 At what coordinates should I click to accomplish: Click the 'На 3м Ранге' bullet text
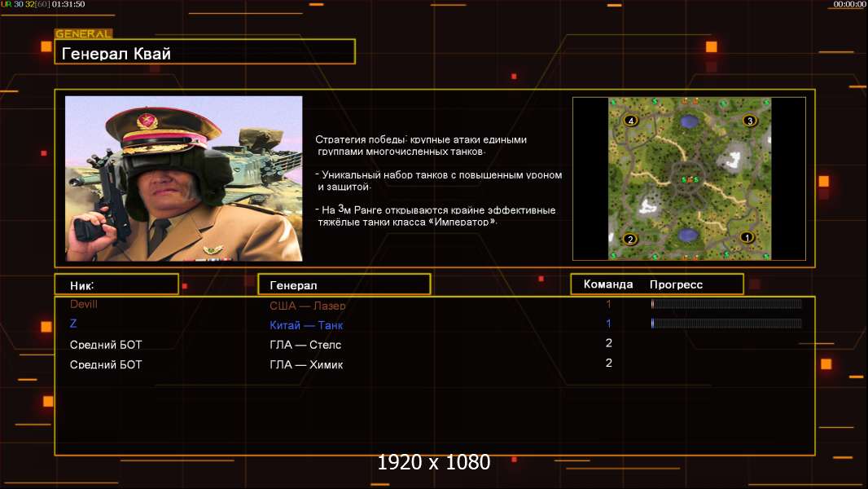tap(435, 215)
